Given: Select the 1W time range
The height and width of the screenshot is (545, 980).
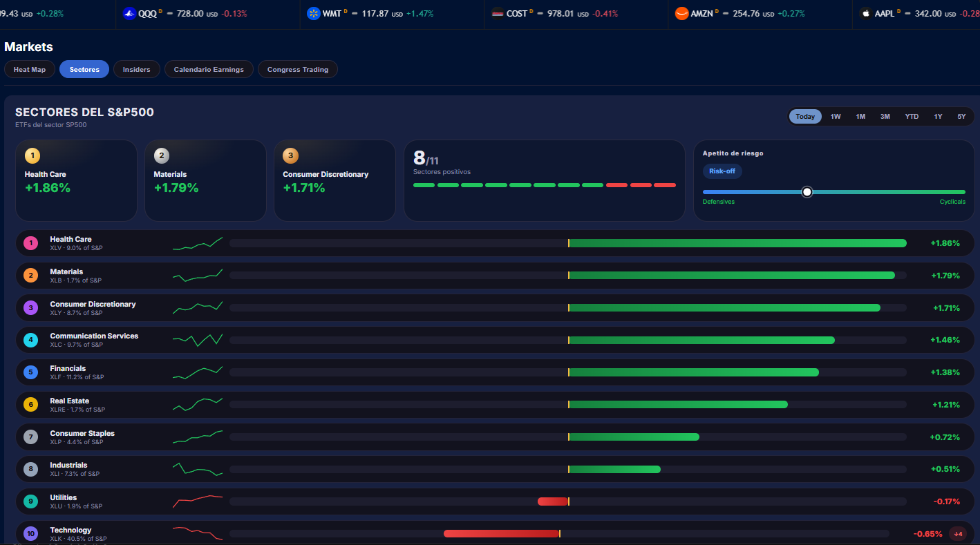Looking at the screenshot, I should 836,117.
